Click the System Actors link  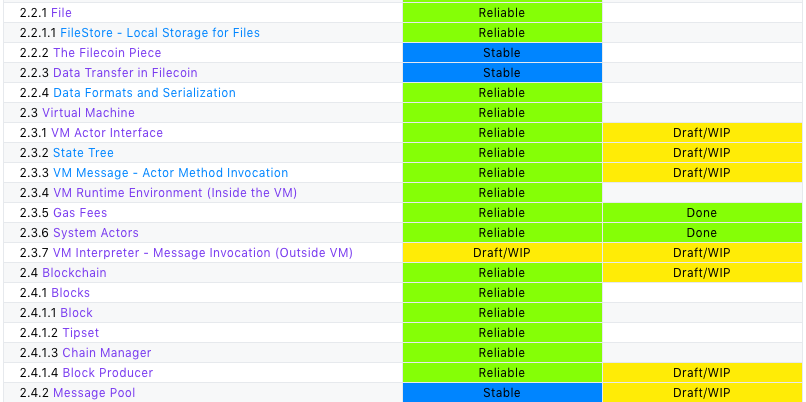96,233
